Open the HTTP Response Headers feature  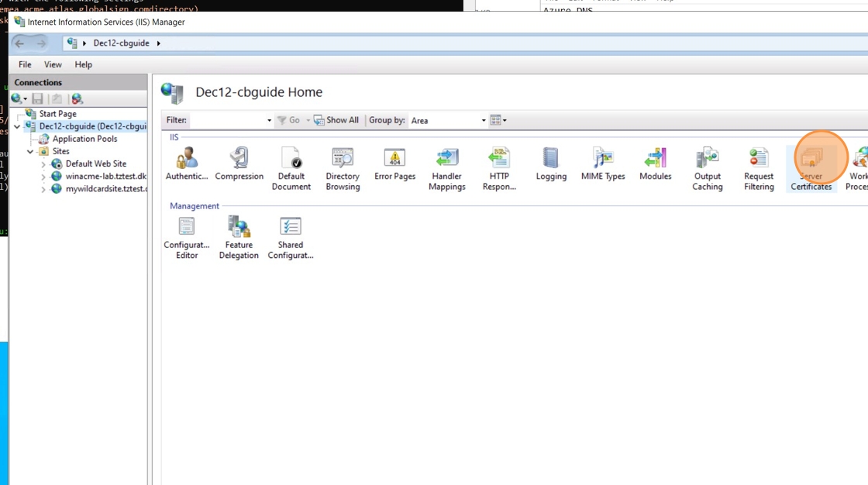click(x=499, y=170)
